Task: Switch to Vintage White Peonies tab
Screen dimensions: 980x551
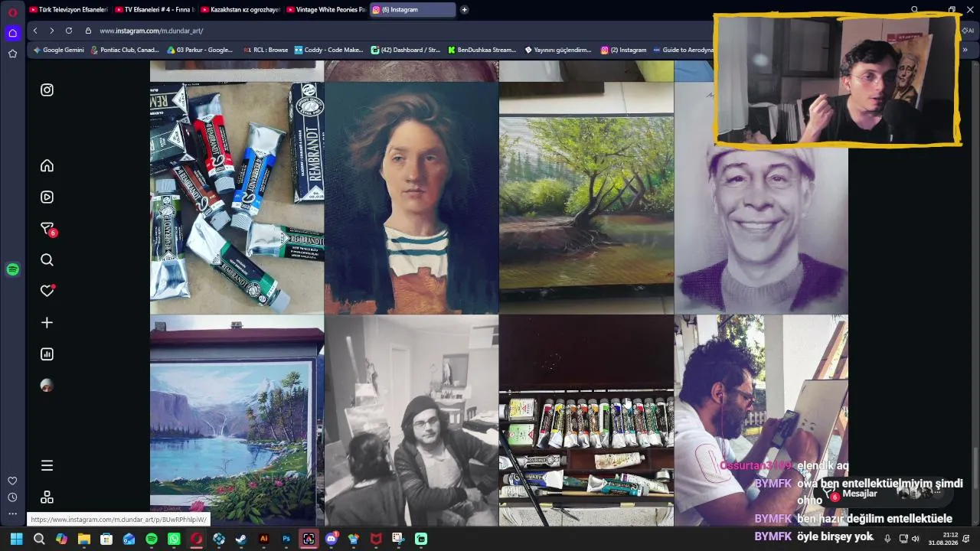Action: (x=326, y=10)
